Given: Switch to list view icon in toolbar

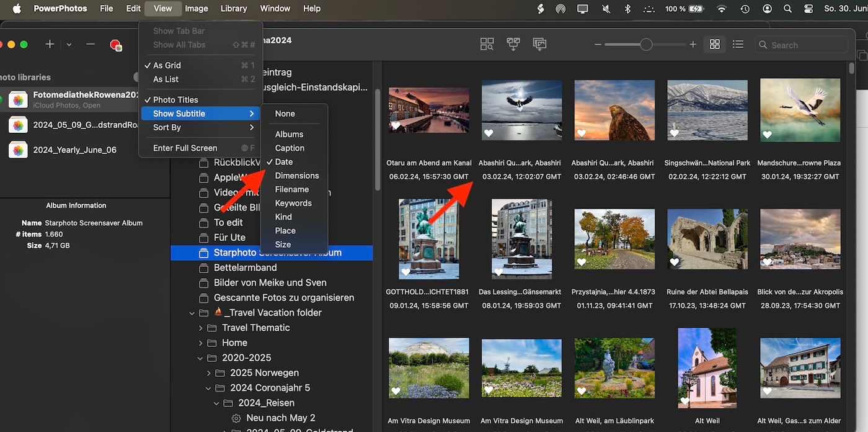Looking at the screenshot, I should tap(738, 45).
